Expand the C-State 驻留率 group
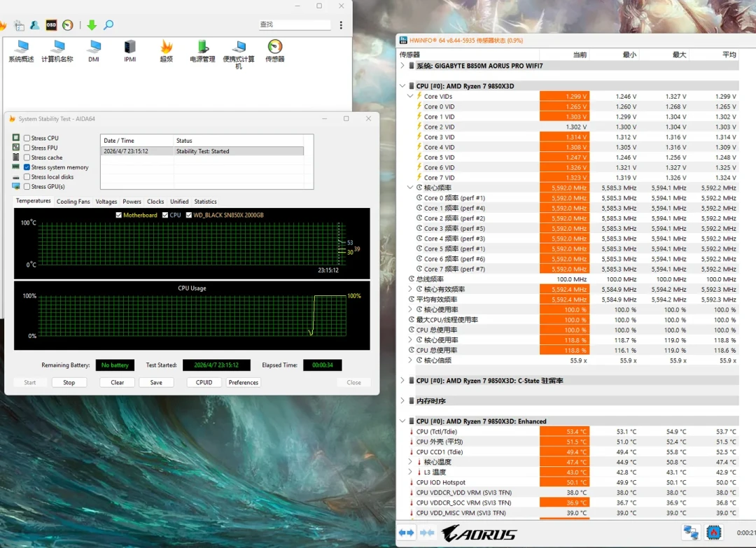The image size is (756, 548). pyautogui.click(x=402, y=380)
